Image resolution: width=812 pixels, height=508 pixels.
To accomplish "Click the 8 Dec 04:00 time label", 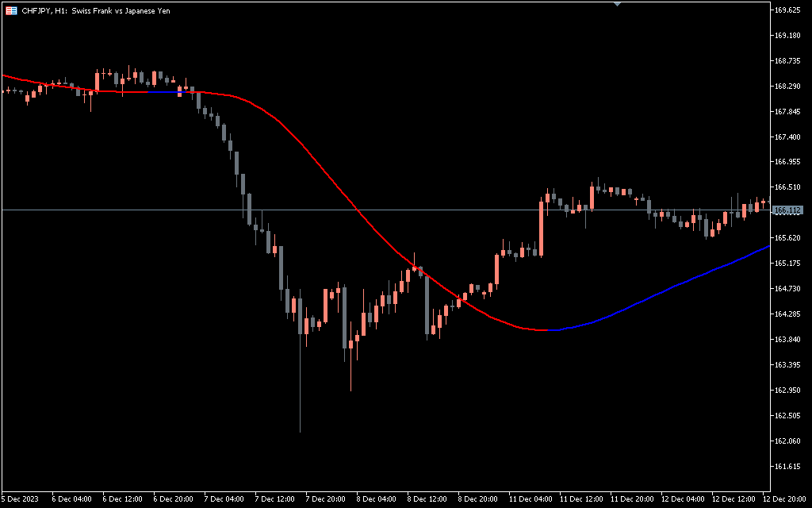I will pos(377,499).
